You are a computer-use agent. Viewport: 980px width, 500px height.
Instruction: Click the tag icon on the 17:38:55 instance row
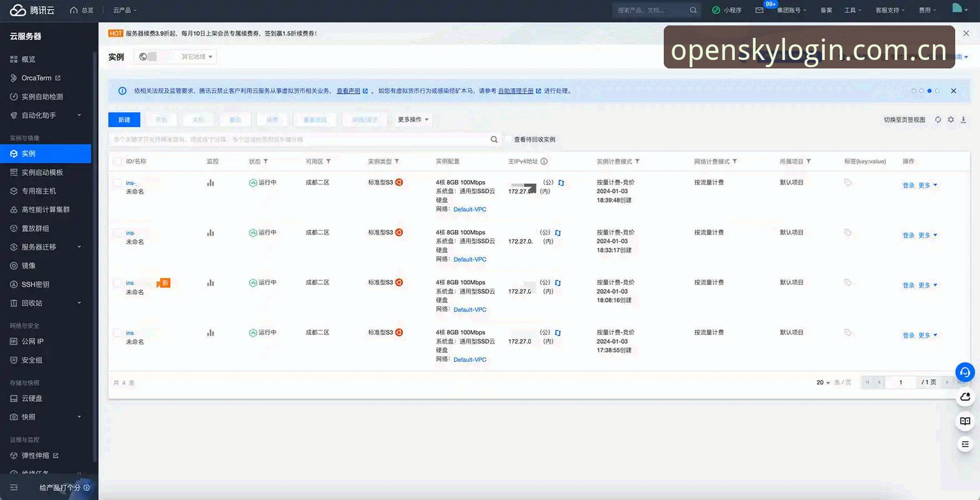pos(848,332)
